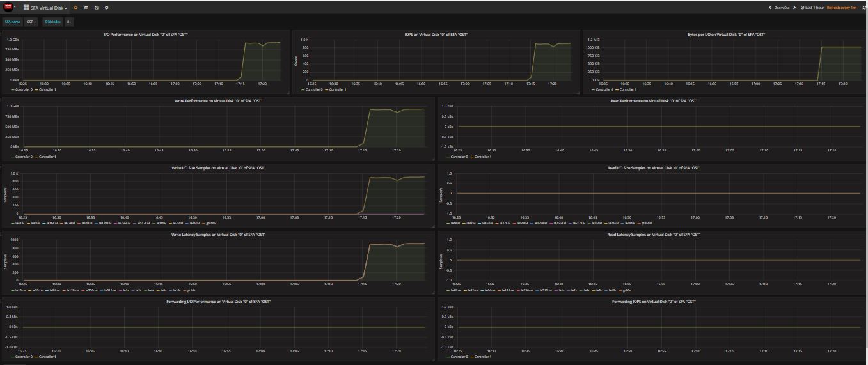Toggle le256ms series in Write Latency legend
The height and width of the screenshot is (365, 868).
[90, 290]
